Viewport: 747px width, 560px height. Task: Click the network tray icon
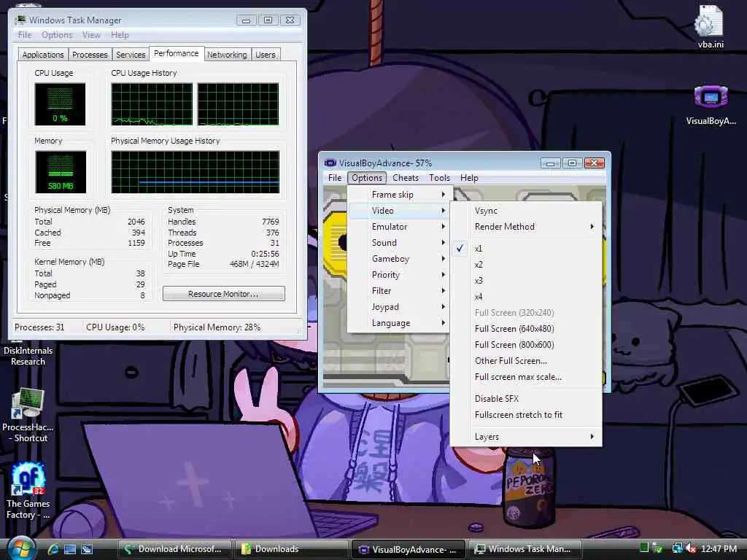pyautogui.click(x=677, y=548)
